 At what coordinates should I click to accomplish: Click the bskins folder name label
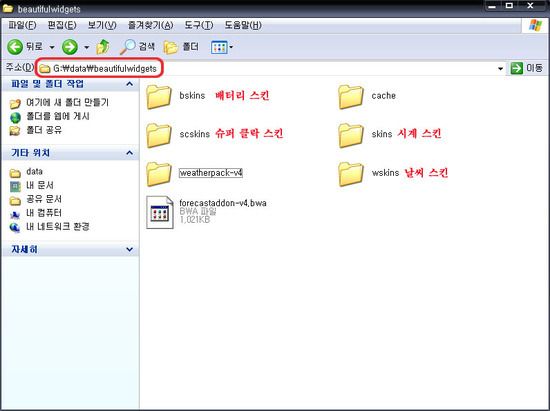coord(192,95)
